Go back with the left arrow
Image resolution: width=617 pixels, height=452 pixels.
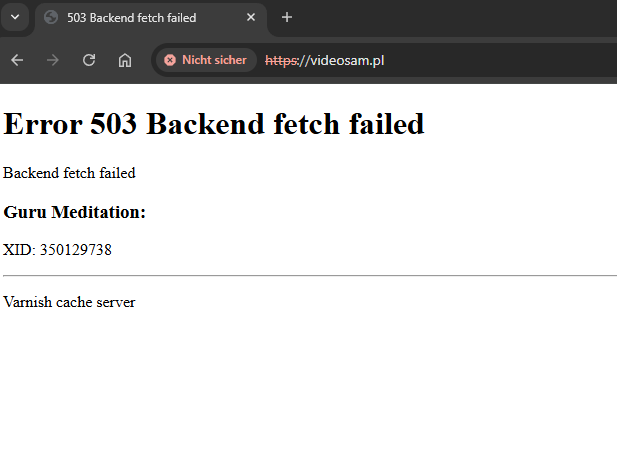[x=17, y=60]
